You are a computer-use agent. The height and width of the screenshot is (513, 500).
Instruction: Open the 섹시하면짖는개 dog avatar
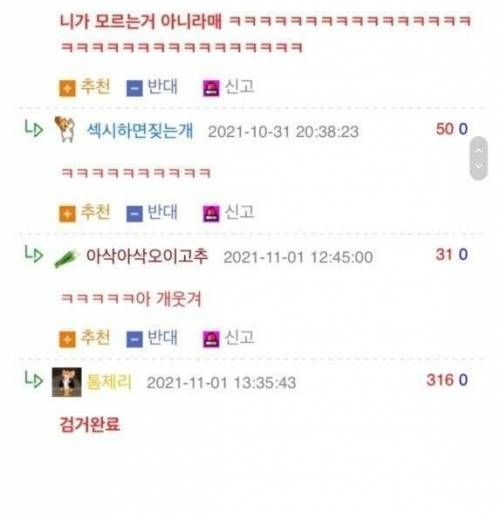pyautogui.click(x=65, y=129)
